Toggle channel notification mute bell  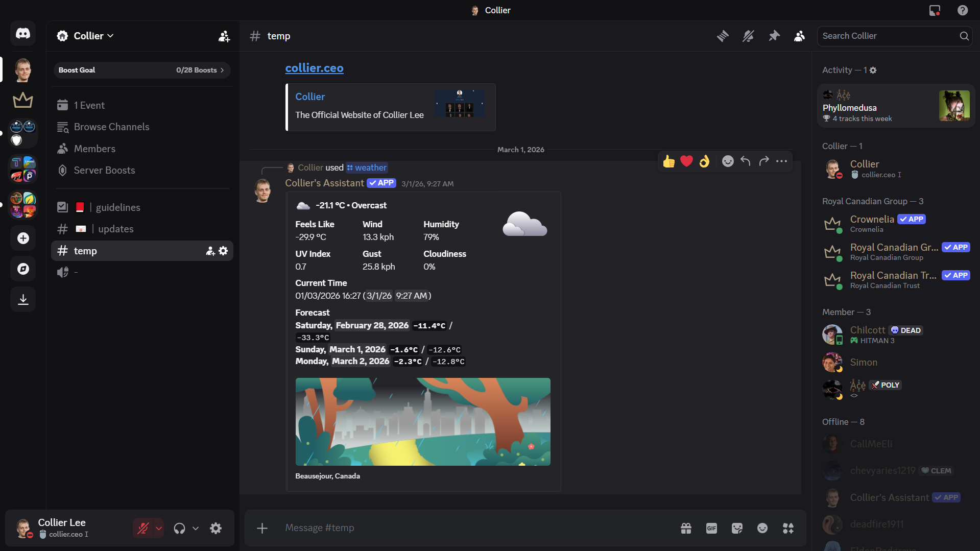coord(748,36)
